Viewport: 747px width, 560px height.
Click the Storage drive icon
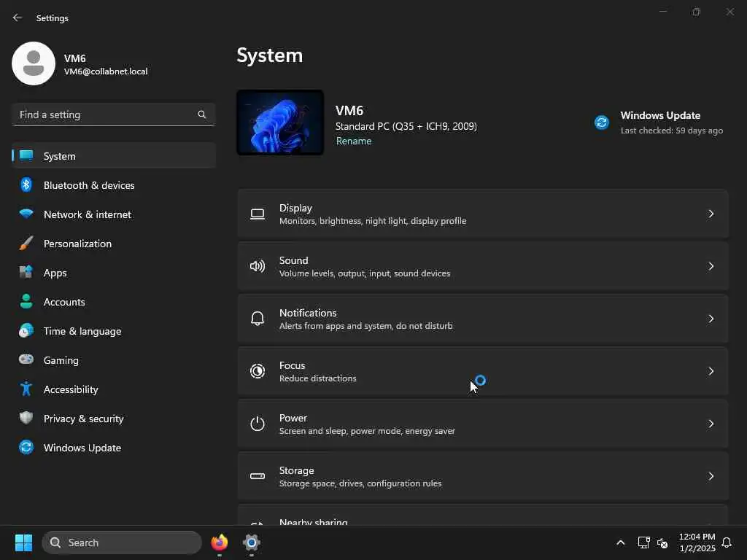pyautogui.click(x=258, y=476)
